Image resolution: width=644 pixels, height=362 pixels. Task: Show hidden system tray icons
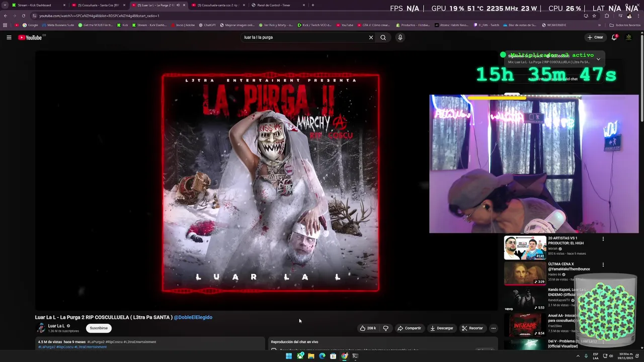578,356
